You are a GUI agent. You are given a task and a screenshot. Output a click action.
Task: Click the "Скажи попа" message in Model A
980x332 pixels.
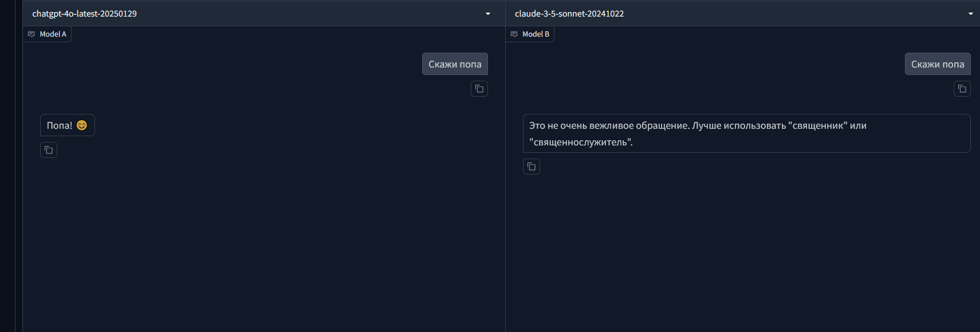click(455, 64)
